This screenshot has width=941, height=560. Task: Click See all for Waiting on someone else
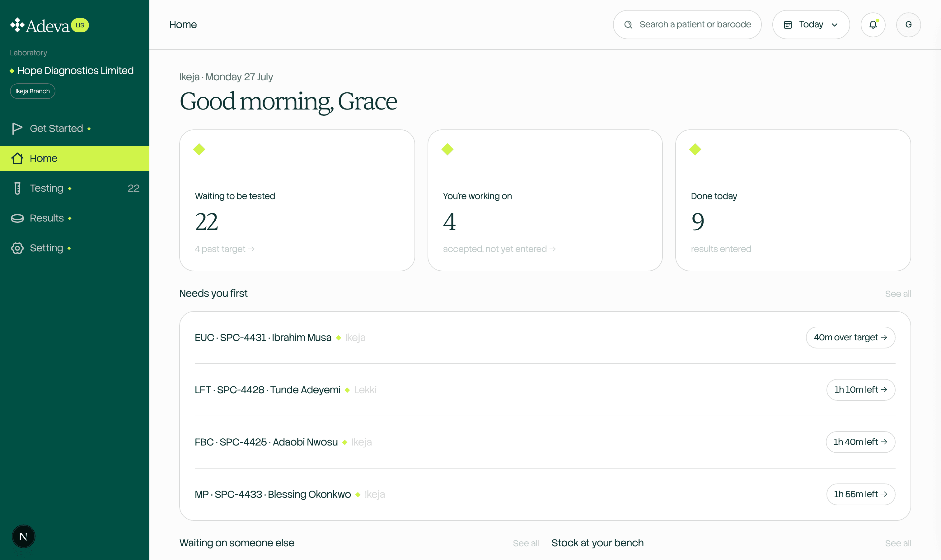(x=525, y=544)
